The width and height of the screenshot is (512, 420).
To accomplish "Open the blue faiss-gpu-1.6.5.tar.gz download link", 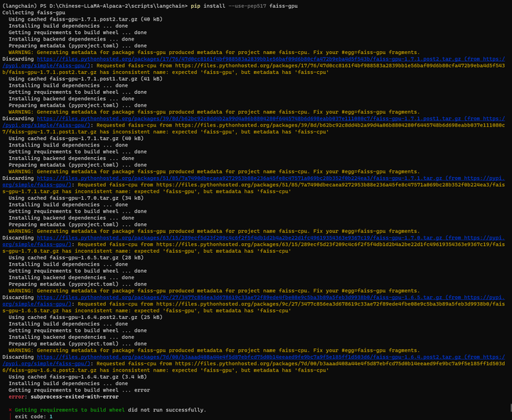I will click(x=271, y=298).
